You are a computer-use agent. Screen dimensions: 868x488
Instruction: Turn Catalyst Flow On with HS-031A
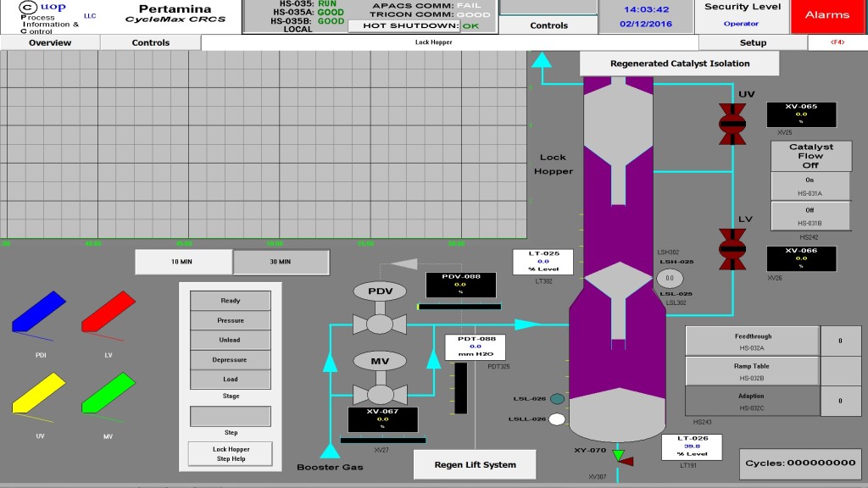(x=810, y=186)
